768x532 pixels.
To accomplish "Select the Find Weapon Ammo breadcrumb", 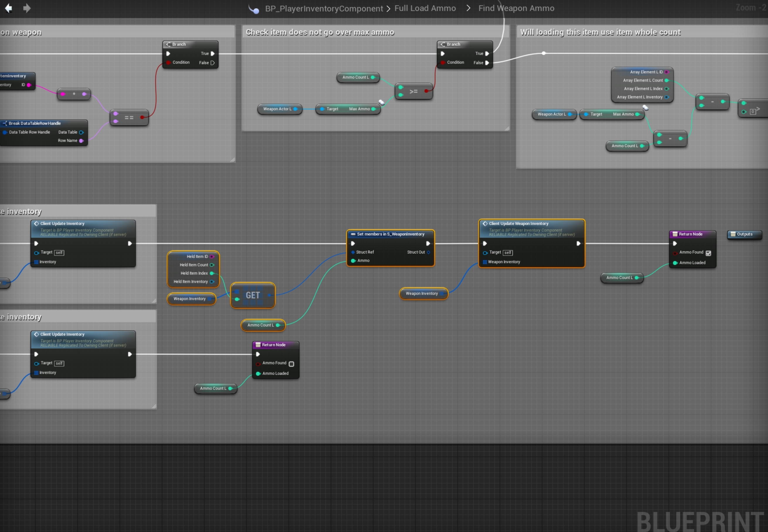I will click(516, 8).
